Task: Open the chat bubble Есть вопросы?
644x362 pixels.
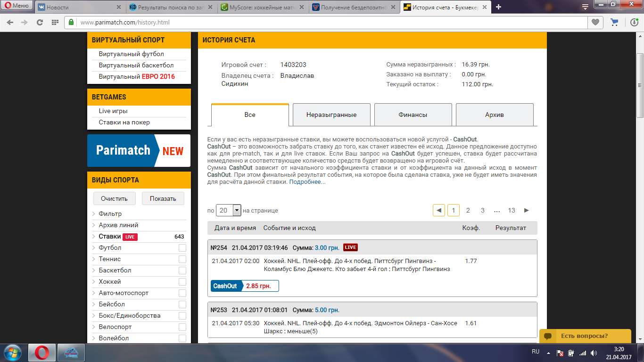Action: tap(585, 336)
